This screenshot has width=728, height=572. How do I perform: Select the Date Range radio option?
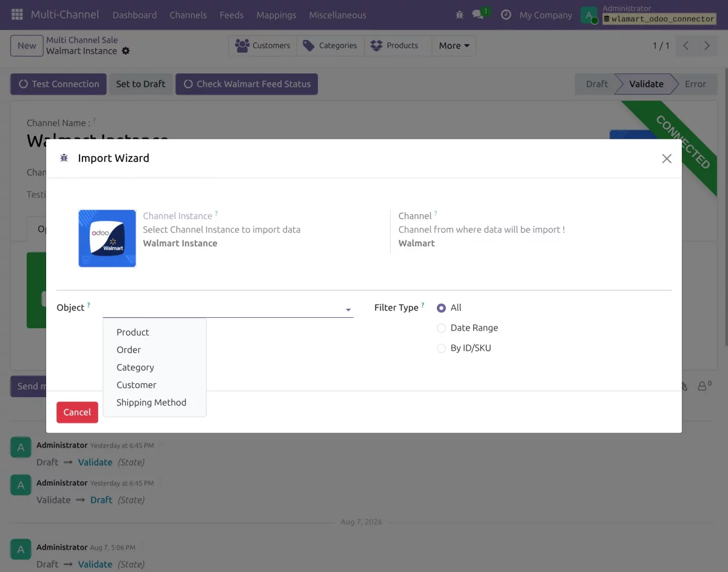(x=441, y=328)
